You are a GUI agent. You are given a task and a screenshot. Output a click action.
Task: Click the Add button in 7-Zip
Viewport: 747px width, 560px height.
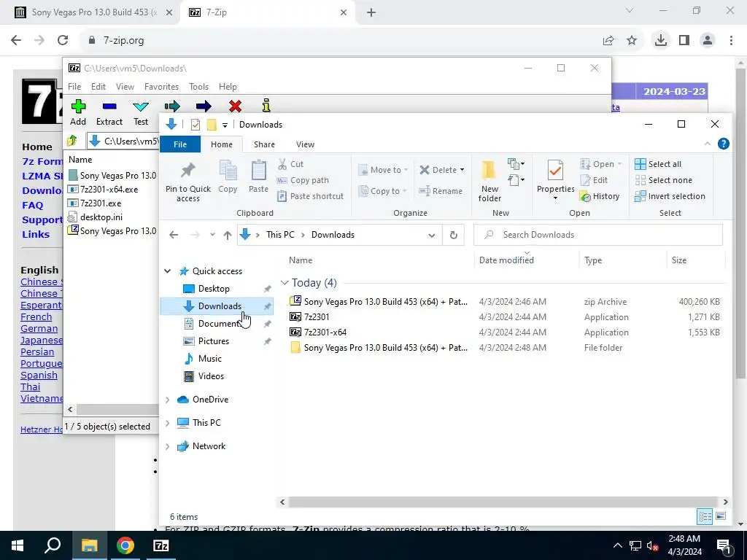(78, 112)
